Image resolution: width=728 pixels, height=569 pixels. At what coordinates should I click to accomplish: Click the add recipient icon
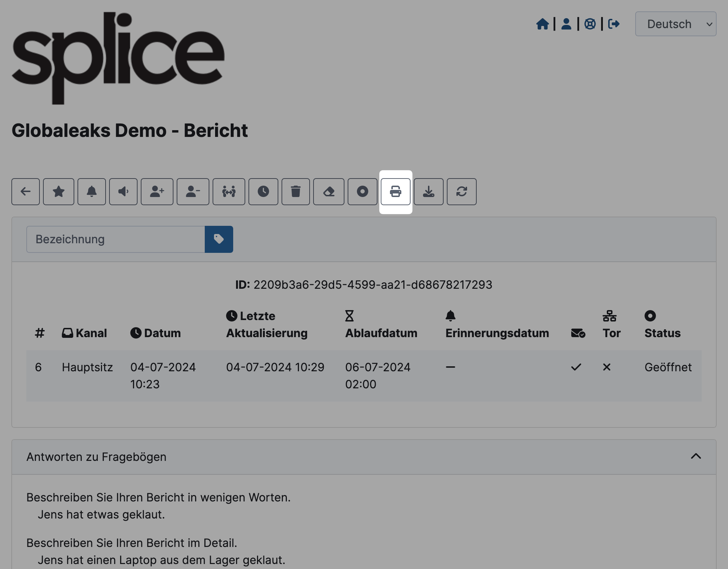(156, 191)
